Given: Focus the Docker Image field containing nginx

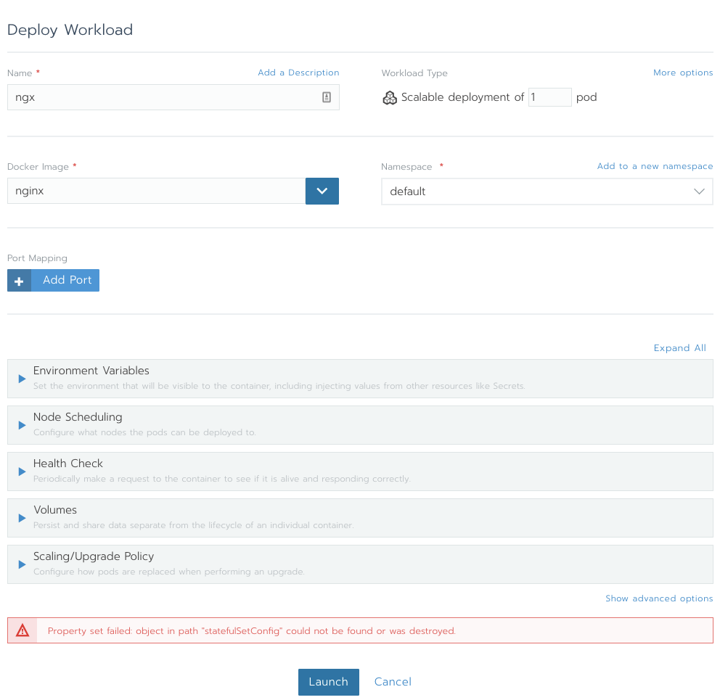Looking at the screenshot, I should (157, 191).
